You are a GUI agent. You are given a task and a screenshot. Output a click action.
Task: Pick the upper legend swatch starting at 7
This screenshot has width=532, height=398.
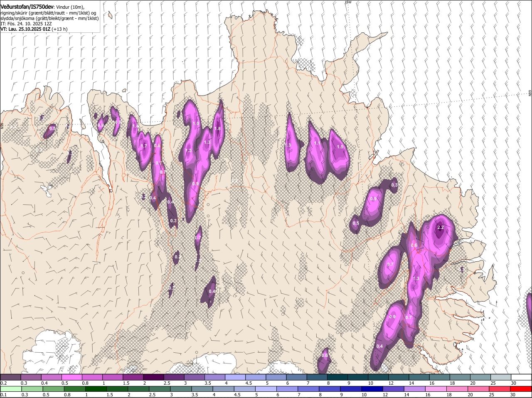(x=317, y=377)
